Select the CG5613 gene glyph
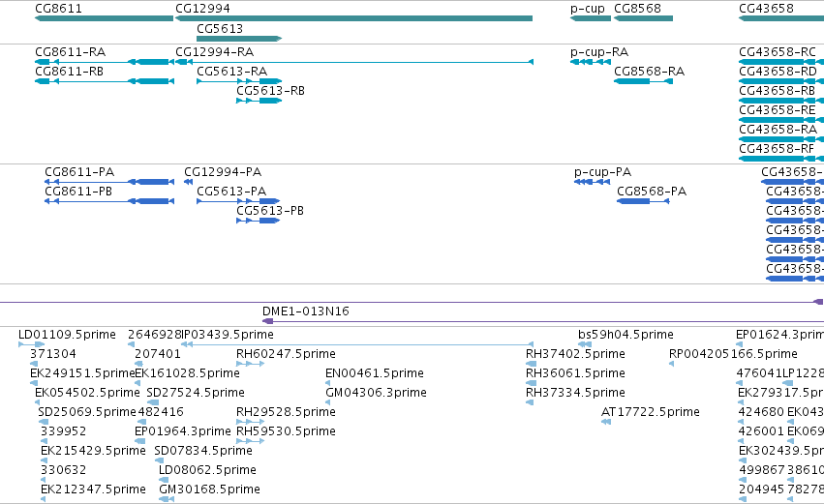 pos(239,39)
